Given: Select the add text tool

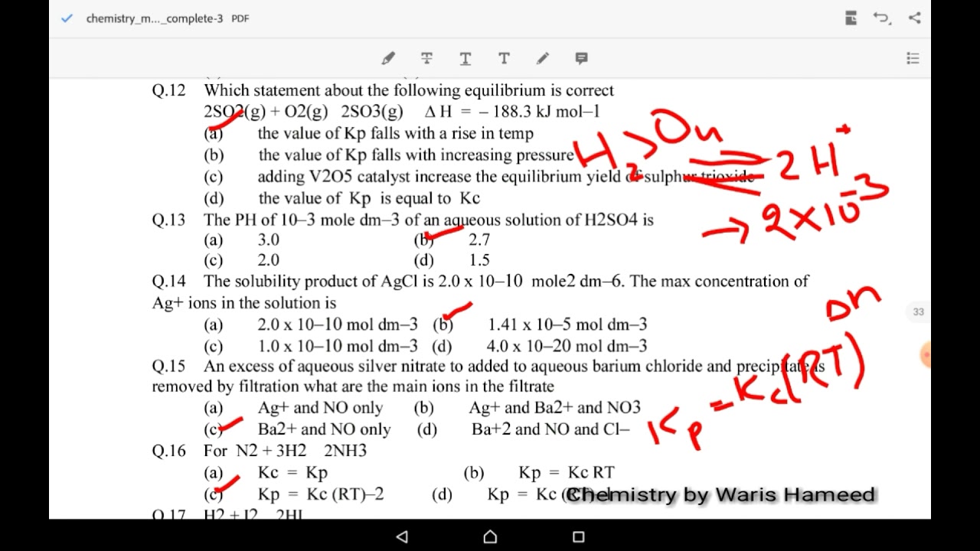Looking at the screenshot, I should point(504,58).
